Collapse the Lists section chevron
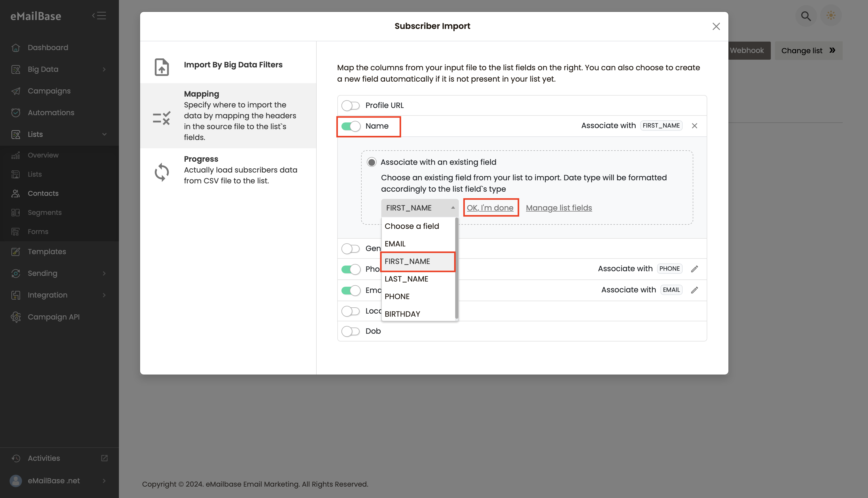The height and width of the screenshot is (498, 868). coord(104,134)
